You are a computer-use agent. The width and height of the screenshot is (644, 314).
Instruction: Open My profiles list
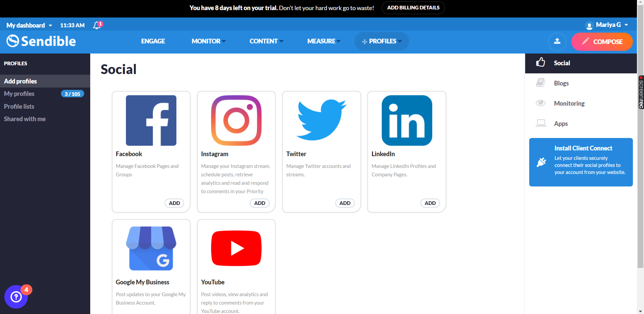(x=19, y=94)
